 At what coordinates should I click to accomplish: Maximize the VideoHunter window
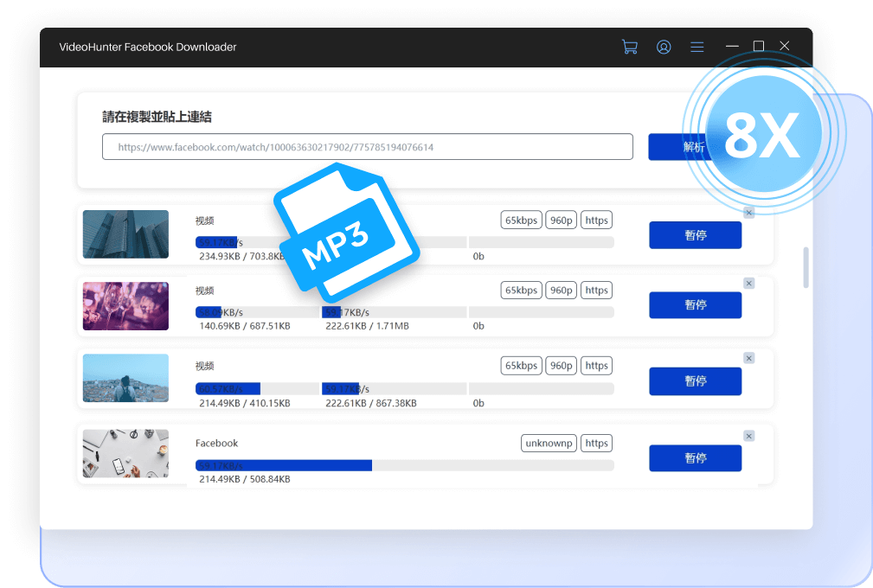coord(758,46)
